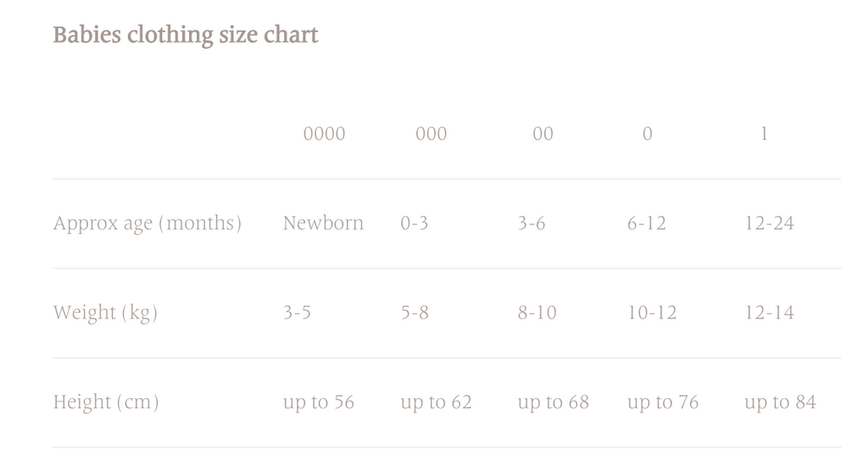This screenshot has width=868, height=471.
Task: Click the 5-8 kg weight cell
Action: click(x=415, y=313)
